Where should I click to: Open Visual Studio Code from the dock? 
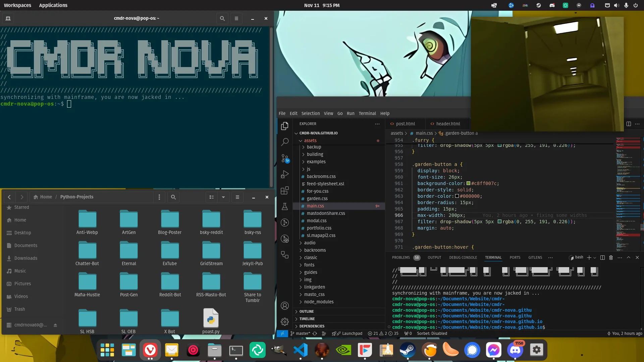click(x=301, y=350)
